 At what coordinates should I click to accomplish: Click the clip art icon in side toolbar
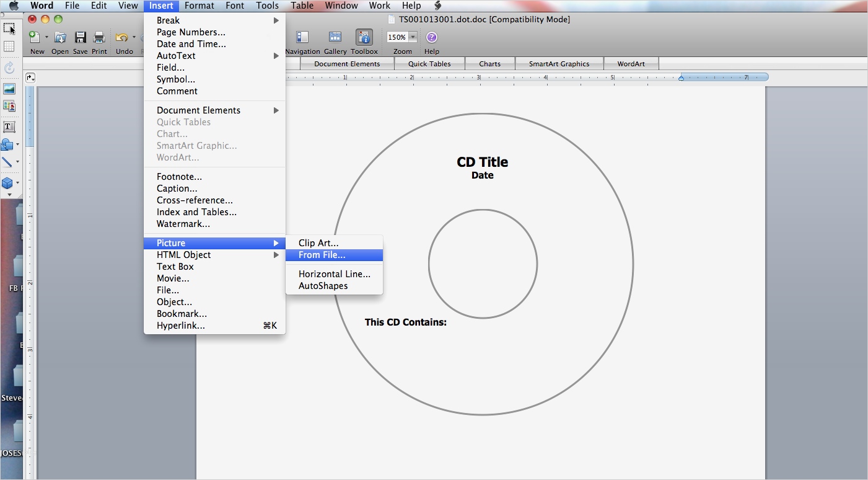pos(9,107)
